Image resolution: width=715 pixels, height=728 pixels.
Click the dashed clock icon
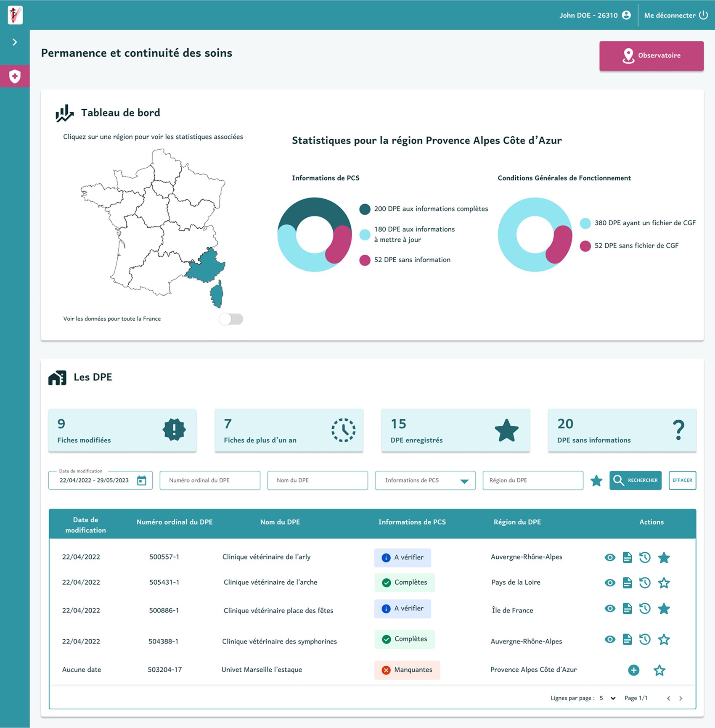click(343, 430)
